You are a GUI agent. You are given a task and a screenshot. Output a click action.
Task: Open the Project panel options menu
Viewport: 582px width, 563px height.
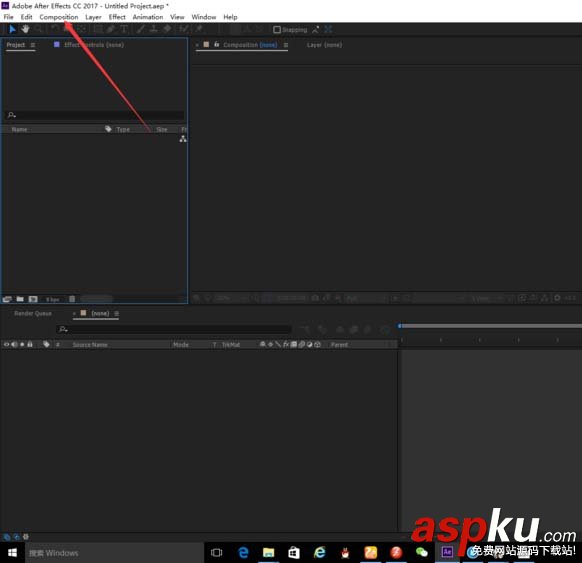pos(33,45)
